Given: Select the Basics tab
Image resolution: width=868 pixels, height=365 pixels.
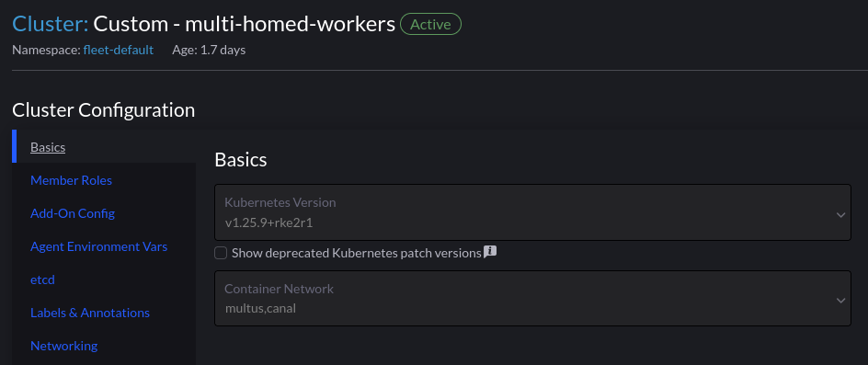Looking at the screenshot, I should click(48, 147).
